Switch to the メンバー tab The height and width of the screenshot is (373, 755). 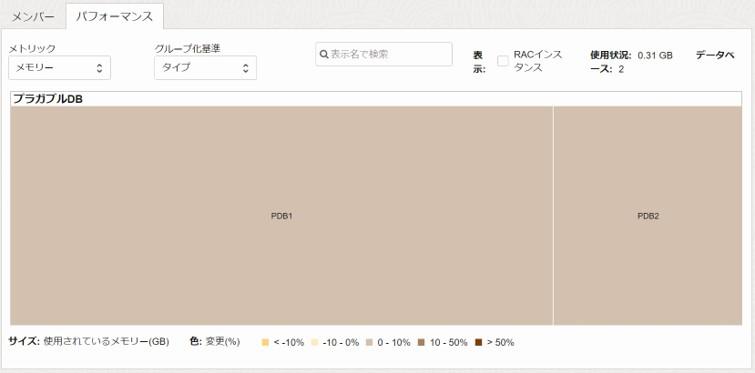point(33,17)
